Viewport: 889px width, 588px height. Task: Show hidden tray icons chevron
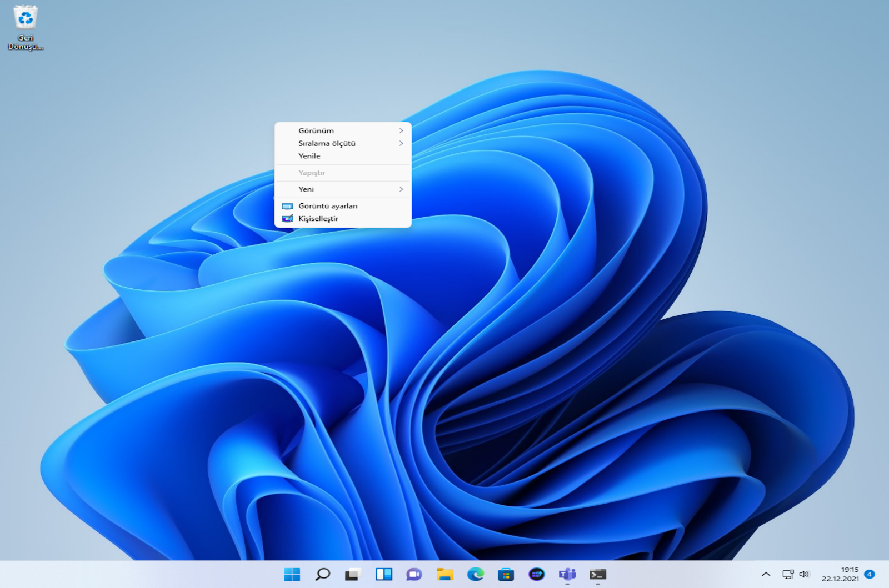coord(766,574)
